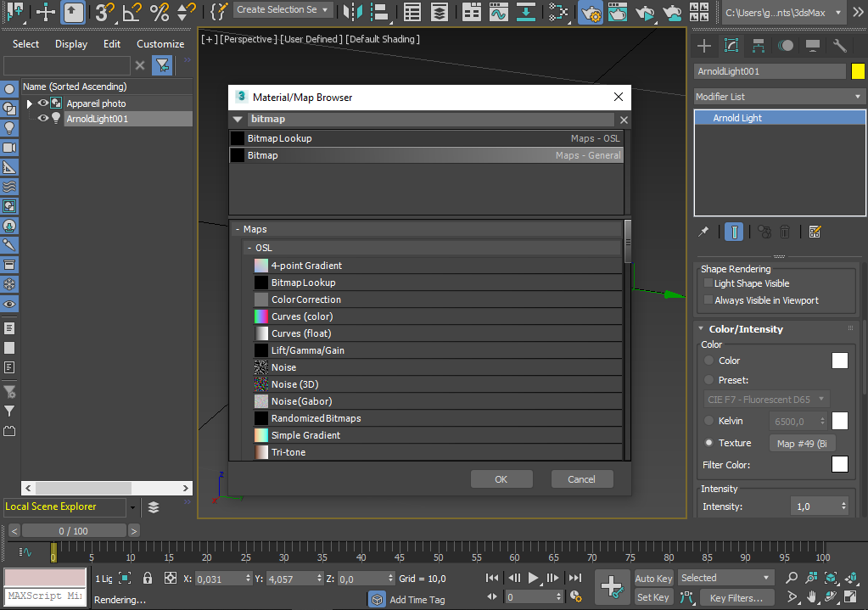The image size is (868, 610).
Task: Open the Align tool
Action: (x=380, y=12)
